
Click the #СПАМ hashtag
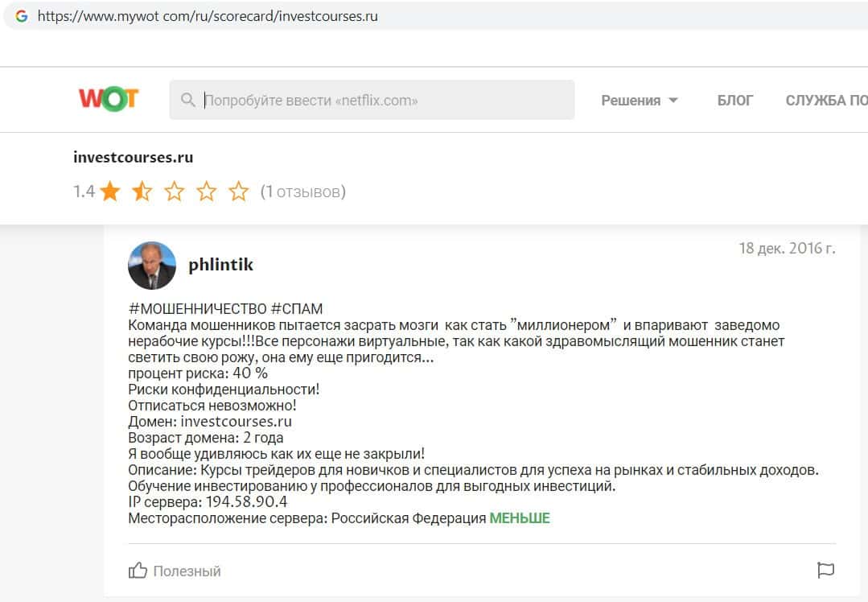click(x=297, y=309)
